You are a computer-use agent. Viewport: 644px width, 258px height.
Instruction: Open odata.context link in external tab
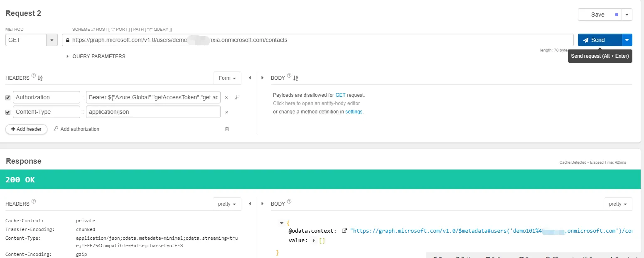tap(344, 231)
